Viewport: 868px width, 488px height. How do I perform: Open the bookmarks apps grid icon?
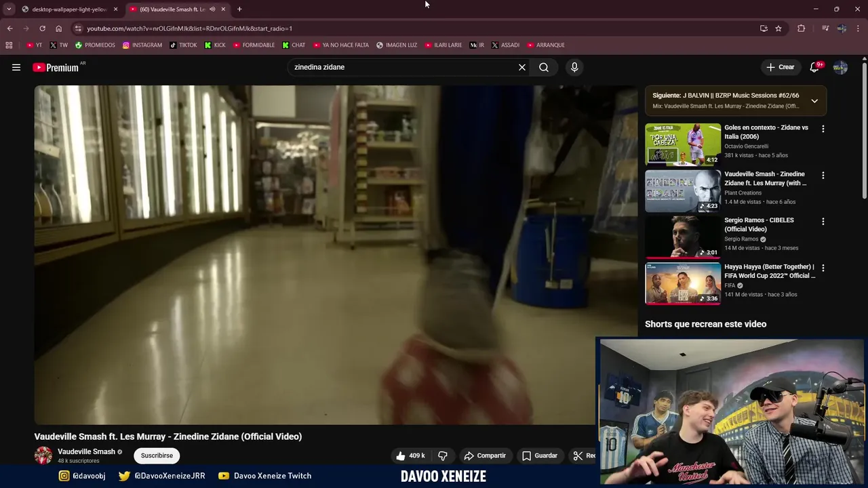pyautogui.click(x=9, y=45)
